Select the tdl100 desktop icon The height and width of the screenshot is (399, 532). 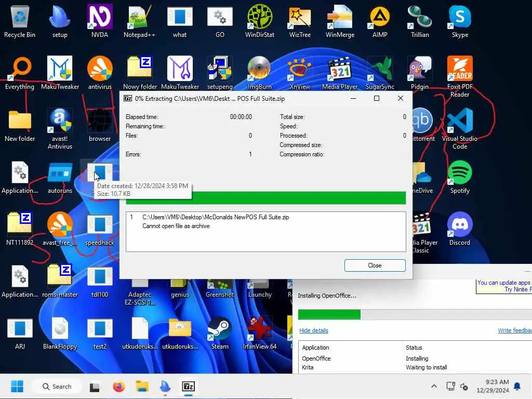pos(100,281)
